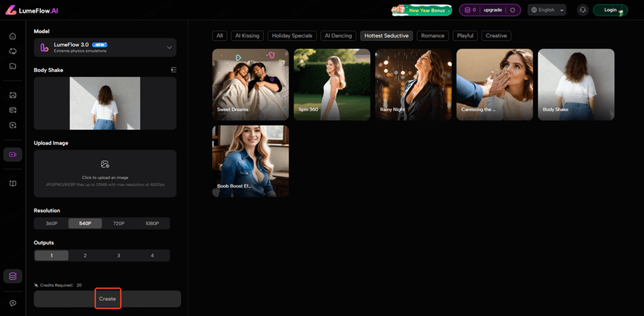Viewport: 644px width, 316px height.
Task: Click the globe icon next to English
Action: click(x=534, y=10)
